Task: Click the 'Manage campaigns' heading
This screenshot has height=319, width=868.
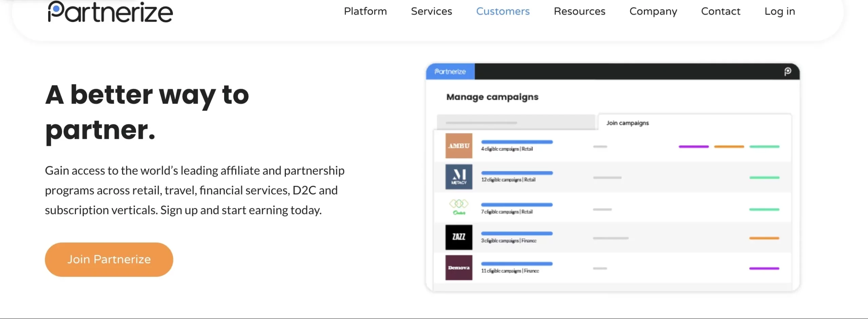Action: [492, 97]
